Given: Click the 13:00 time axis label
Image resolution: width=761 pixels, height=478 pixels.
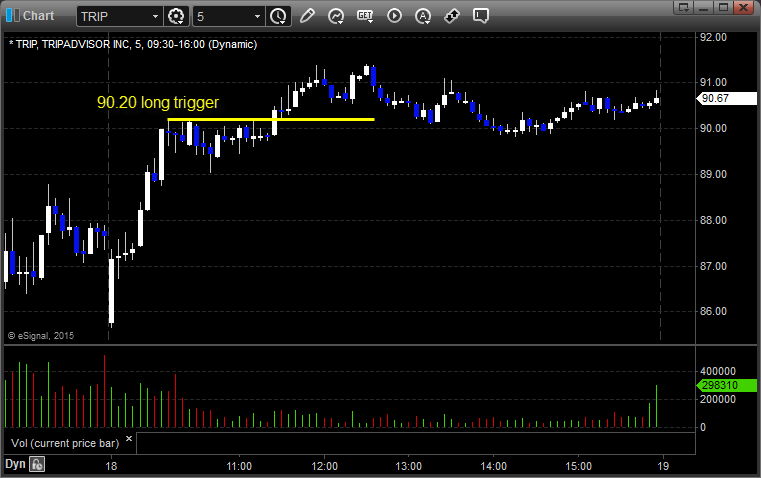Looking at the screenshot, I should pos(409,466).
